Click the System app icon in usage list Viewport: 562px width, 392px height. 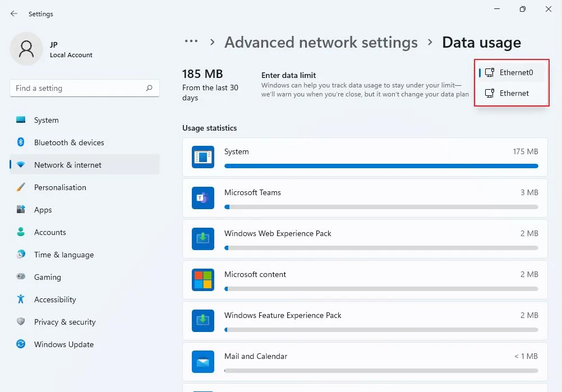tap(203, 157)
